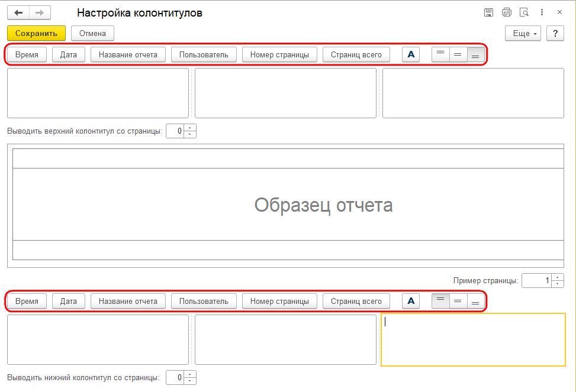Insert Время in the lower footer toolbar
Viewport: 576px width, 392px height.
pos(27,302)
